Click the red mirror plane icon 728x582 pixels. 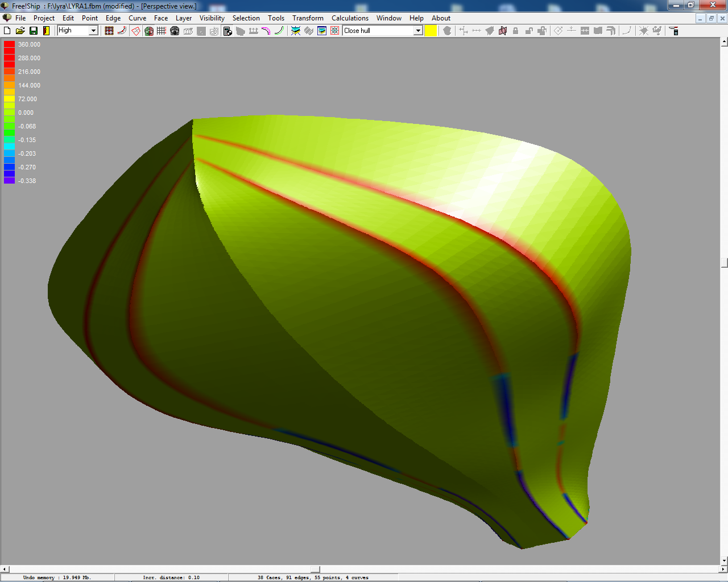(503, 31)
